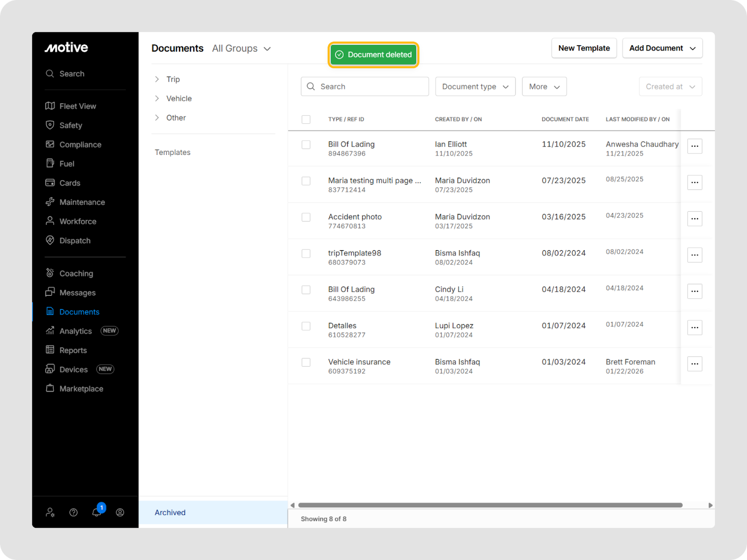Click the Motive logo
The height and width of the screenshot is (560, 747).
66,48
